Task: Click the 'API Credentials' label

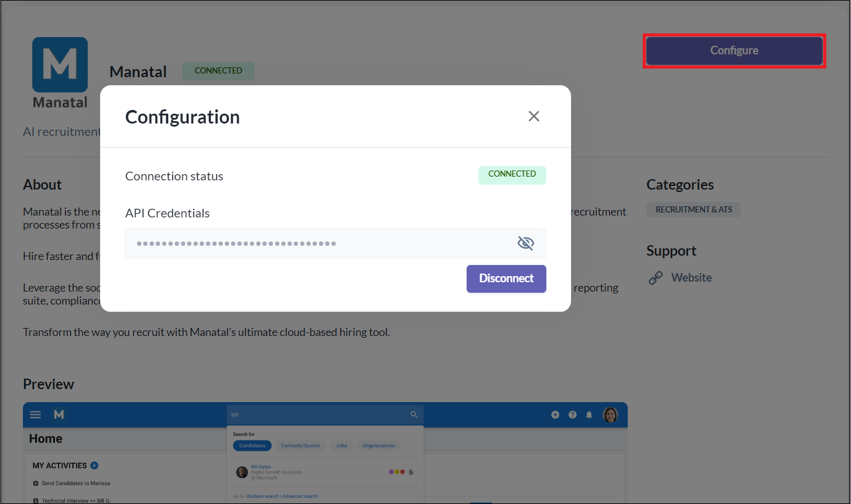Action: coord(167,214)
